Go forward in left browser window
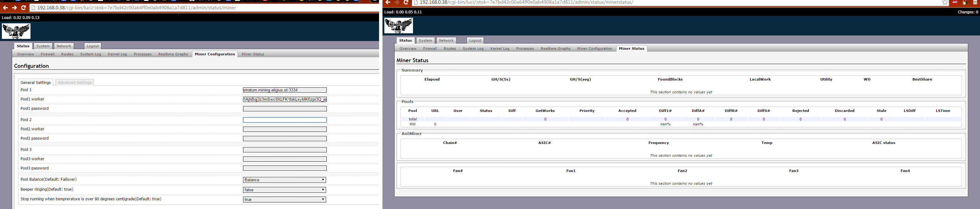The image size is (980, 209). pos(14,7)
